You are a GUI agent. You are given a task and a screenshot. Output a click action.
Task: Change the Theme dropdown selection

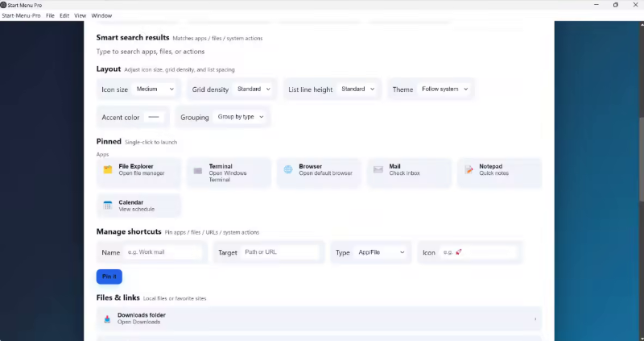tap(444, 89)
